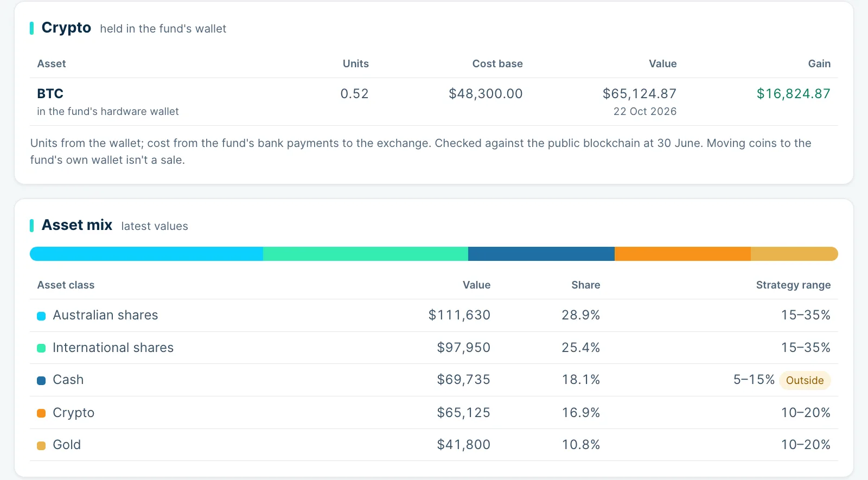
Task: Click the International shares green bar segment
Action: [366, 254]
